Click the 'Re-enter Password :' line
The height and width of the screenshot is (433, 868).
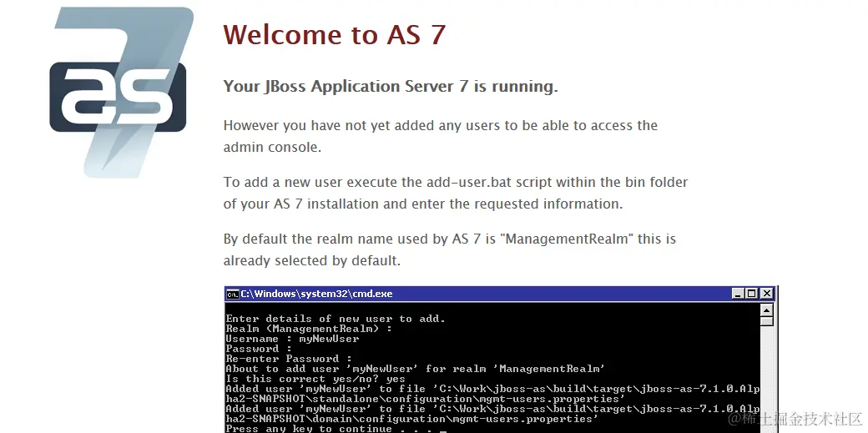coord(289,359)
